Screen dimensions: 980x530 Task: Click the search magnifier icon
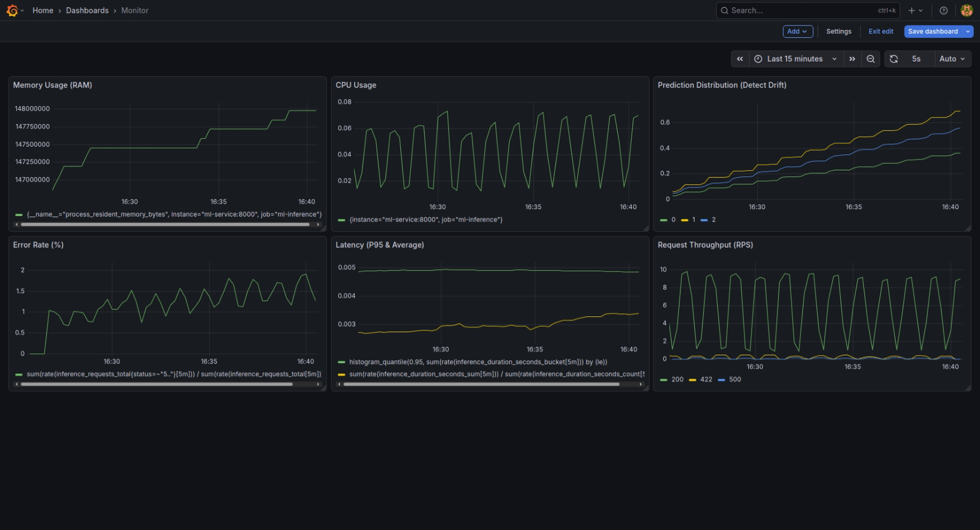point(725,11)
